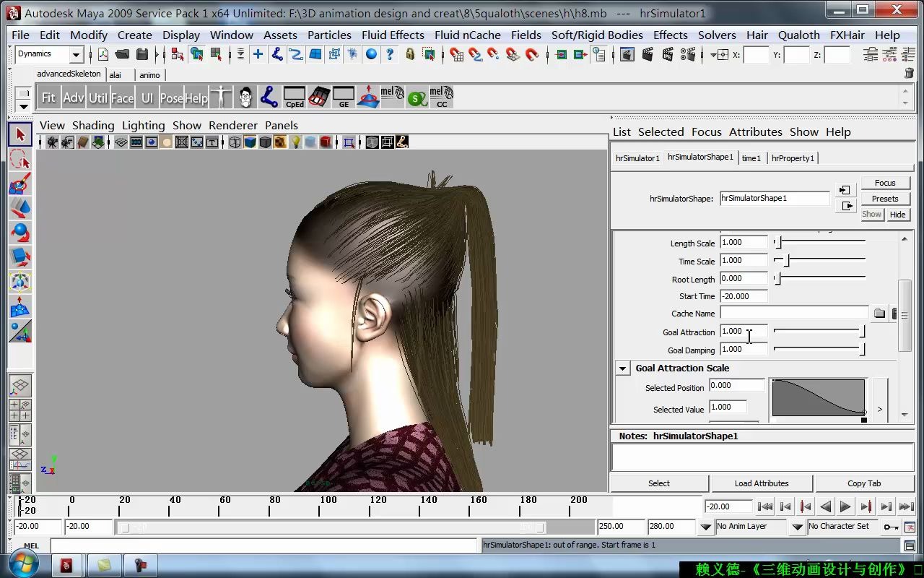The image size is (924, 578).
Task: Click the character face shelf icon
Action: (x=245, y=97)
